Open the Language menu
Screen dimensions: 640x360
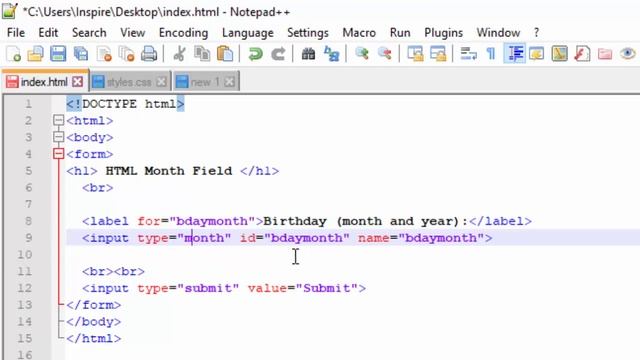pos(248,33)
